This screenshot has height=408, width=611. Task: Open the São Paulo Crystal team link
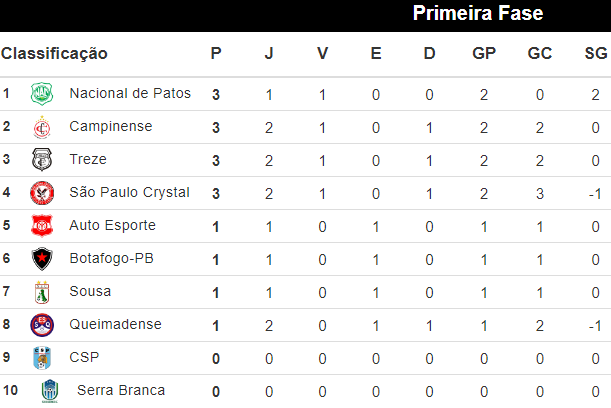(x=129, y=193)
